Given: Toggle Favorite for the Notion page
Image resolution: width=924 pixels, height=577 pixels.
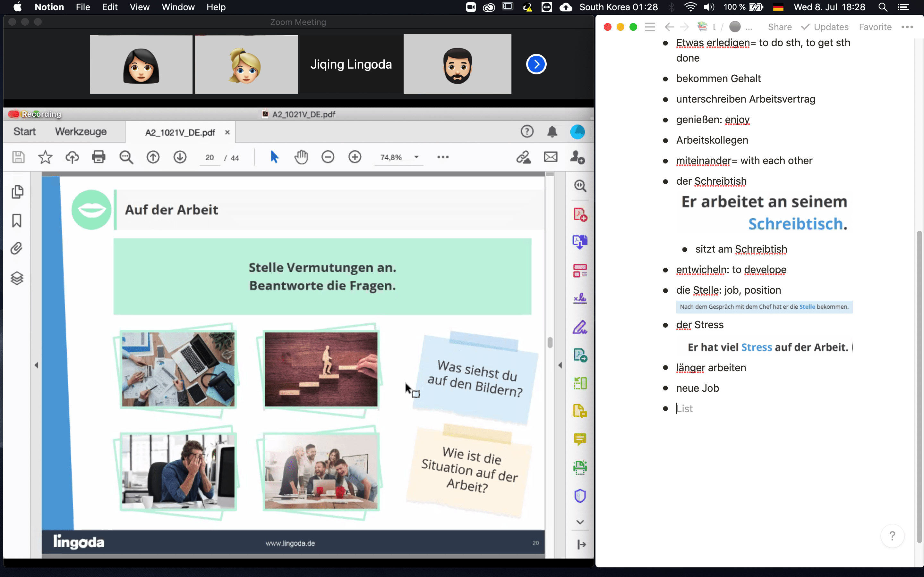Looking at the screenshot, I should click(x=875, y=27).
